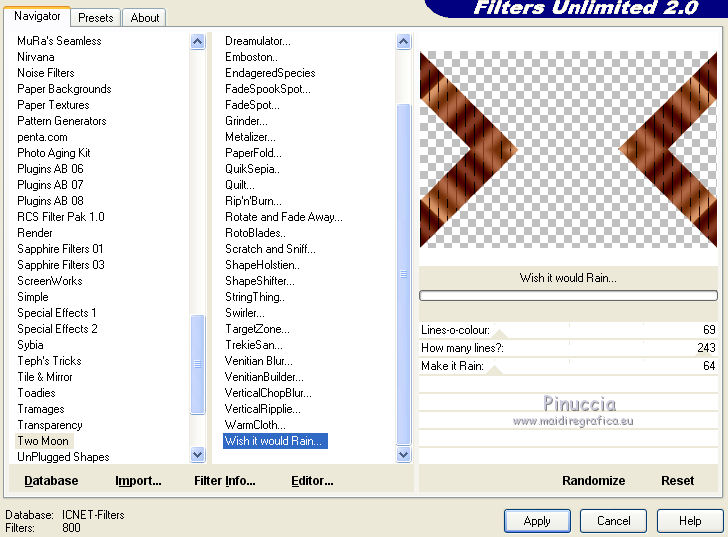
Task: Click Randomize
Action: 593,480
